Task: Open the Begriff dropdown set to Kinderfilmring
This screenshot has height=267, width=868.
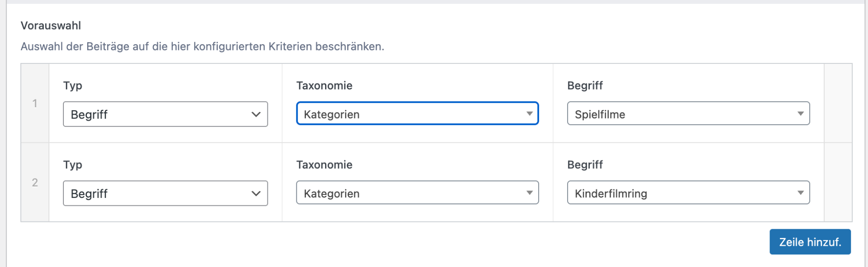Action: 688,193
